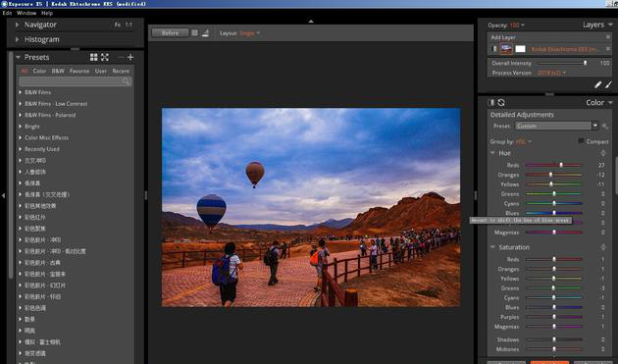Select the All presets tab
The image size is (618, 364).
(25, 71)
